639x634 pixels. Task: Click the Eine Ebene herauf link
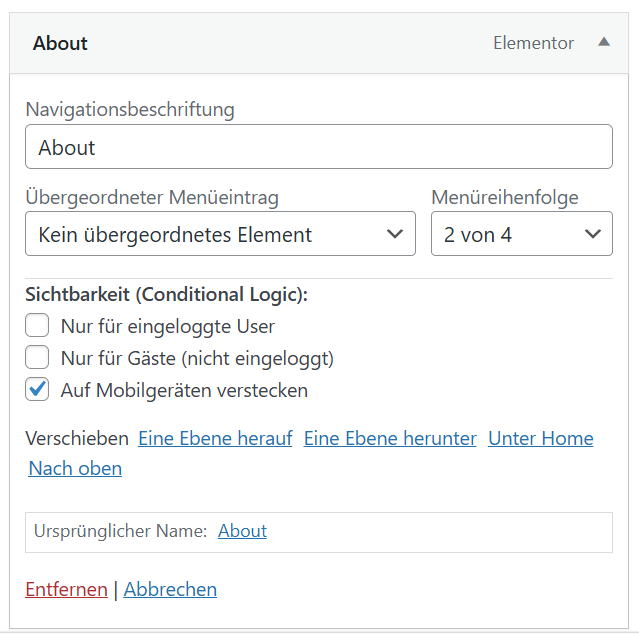point(215,438)
